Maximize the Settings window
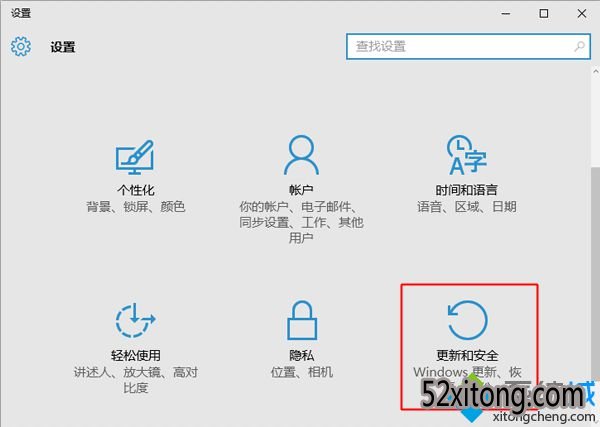 point(543,13)
